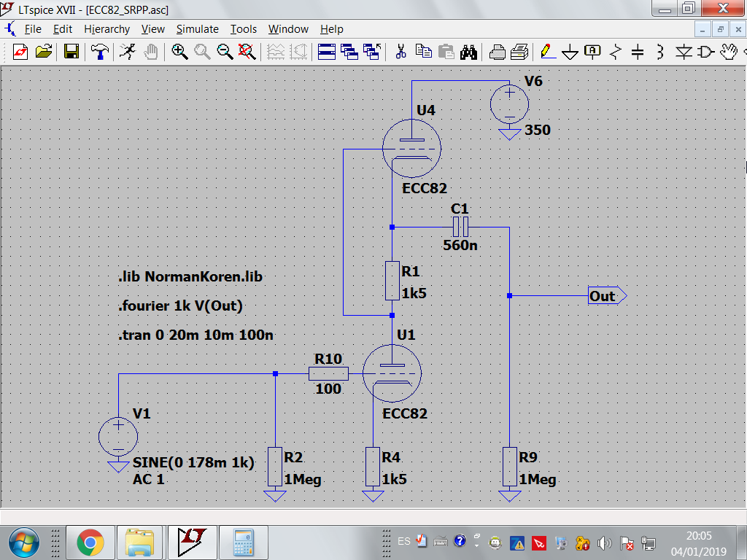The height and width of the screenshot is (560, 747).
Task: Select the move hand tool
Action: point(729,52)
